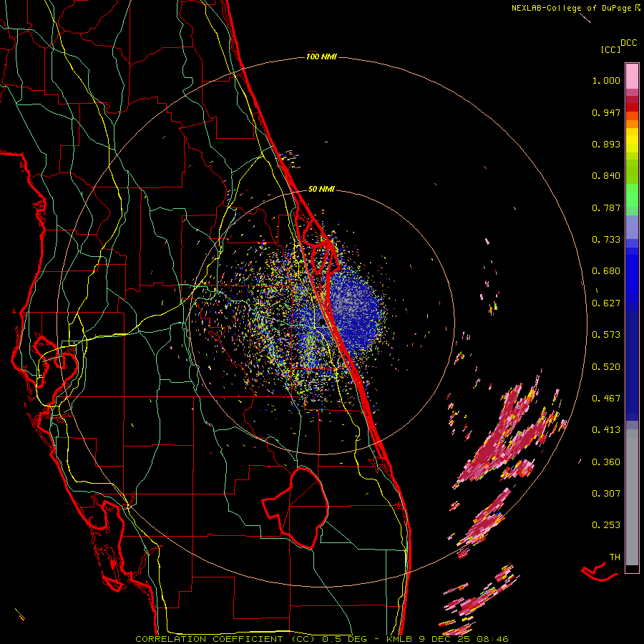Select the 0.413 legend value

(606, 430)
